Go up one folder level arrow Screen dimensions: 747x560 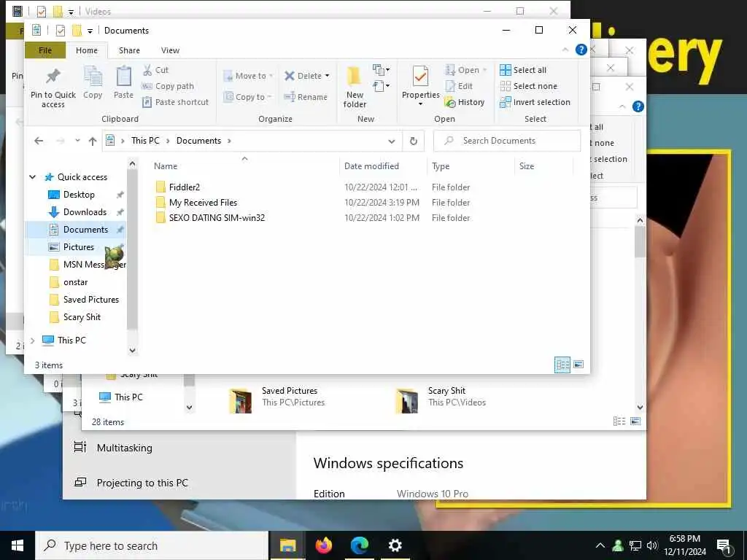click(x=93, y=141)
